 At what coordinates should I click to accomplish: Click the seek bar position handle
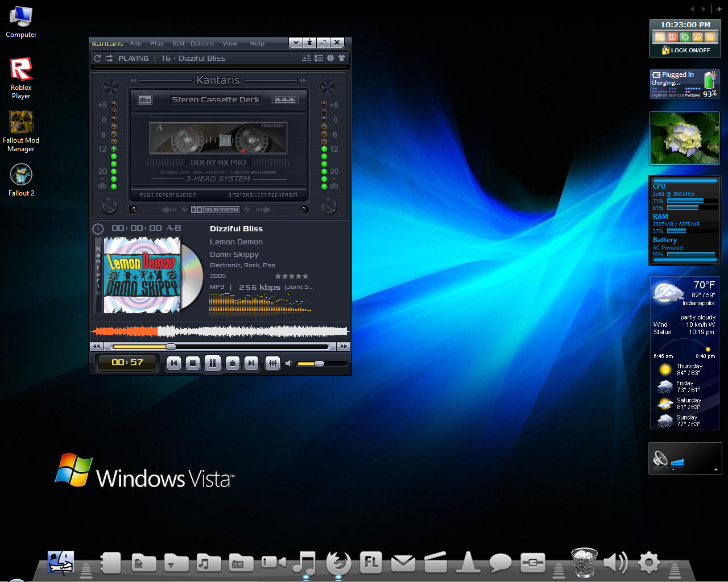point(171,347)
